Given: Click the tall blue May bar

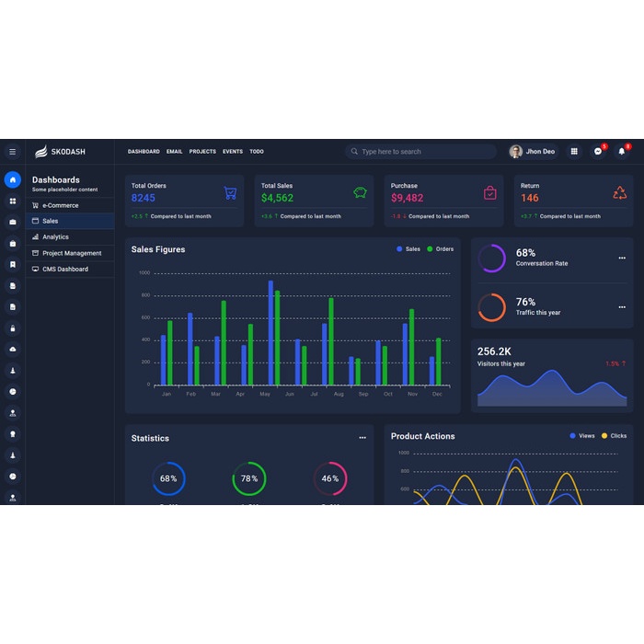Looking at the screenshot, I should point(270,333).
